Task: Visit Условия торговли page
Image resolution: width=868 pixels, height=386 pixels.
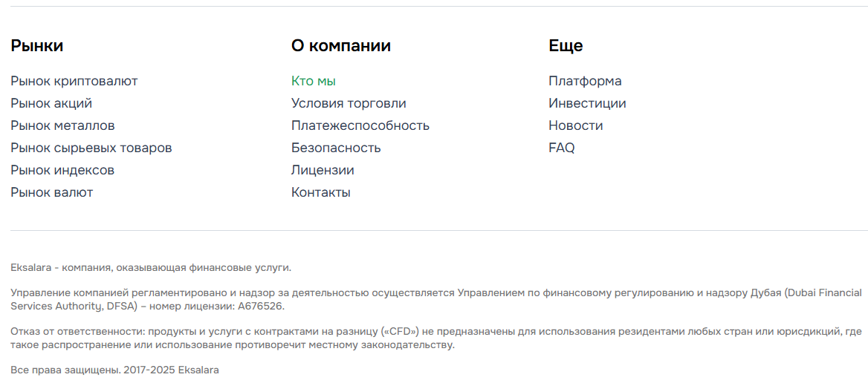Action: click(349, 103)
